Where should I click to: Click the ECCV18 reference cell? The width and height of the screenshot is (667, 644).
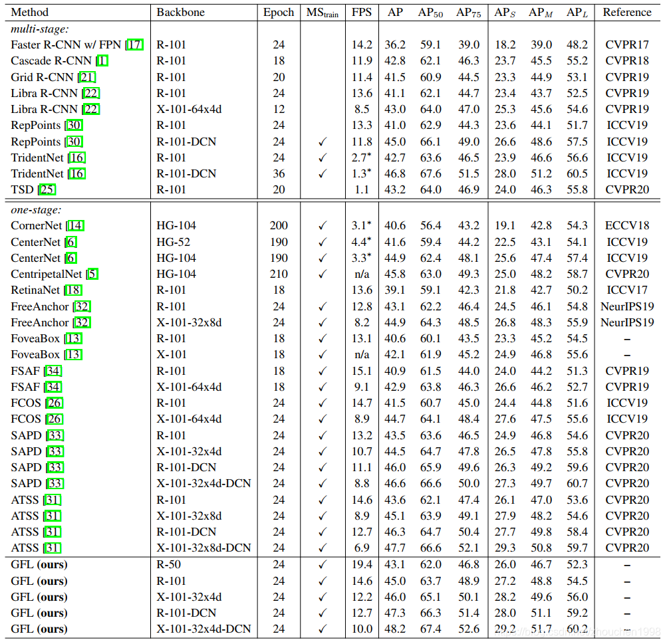coord(627,225)
